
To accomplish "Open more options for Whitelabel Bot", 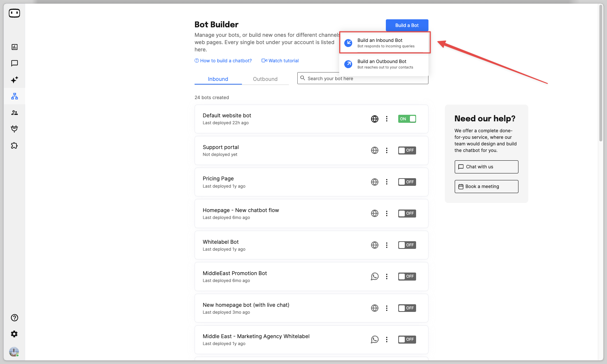I will [x=387, y=245].
